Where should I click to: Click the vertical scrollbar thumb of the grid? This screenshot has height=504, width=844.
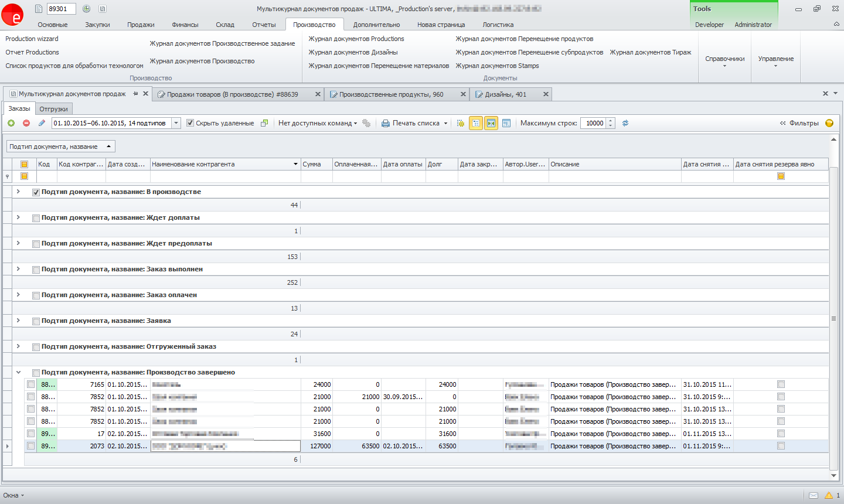[x=833, y=318]
